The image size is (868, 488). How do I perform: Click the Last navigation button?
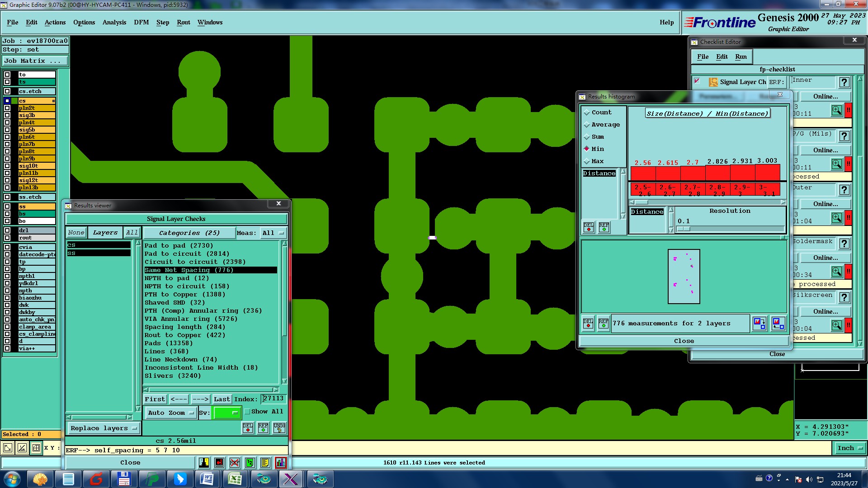(222, 399)
